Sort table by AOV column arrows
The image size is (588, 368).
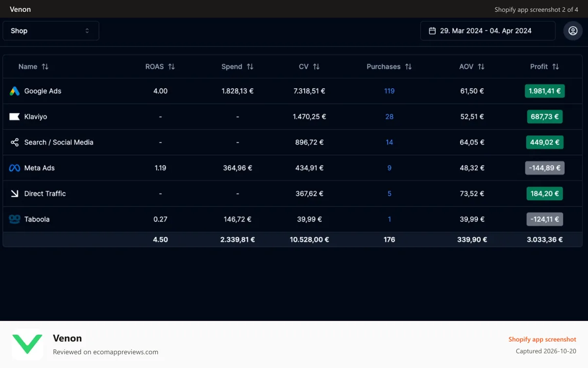(481, 67)
